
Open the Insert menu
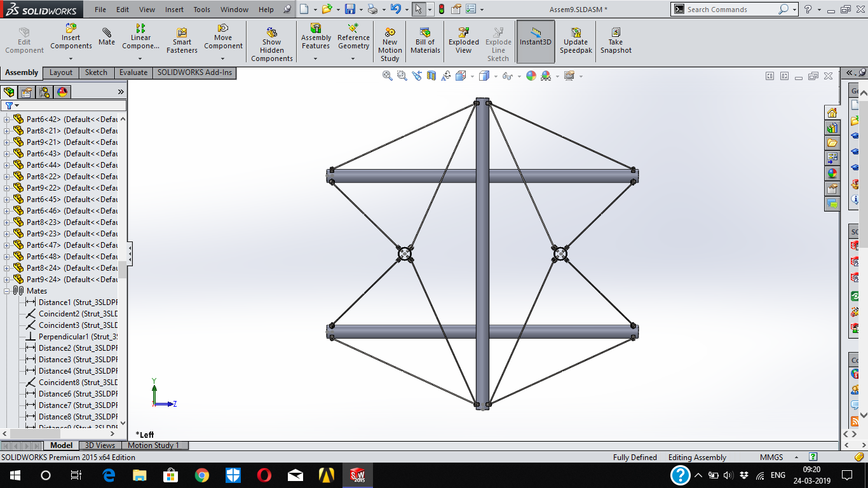[174, 10]
